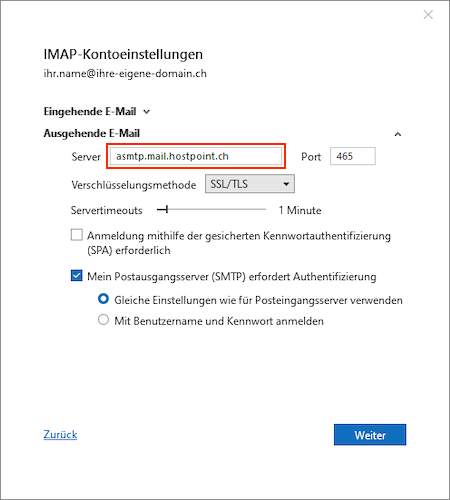Click the Port 465 field
The image size is (450, 500).
353,156
